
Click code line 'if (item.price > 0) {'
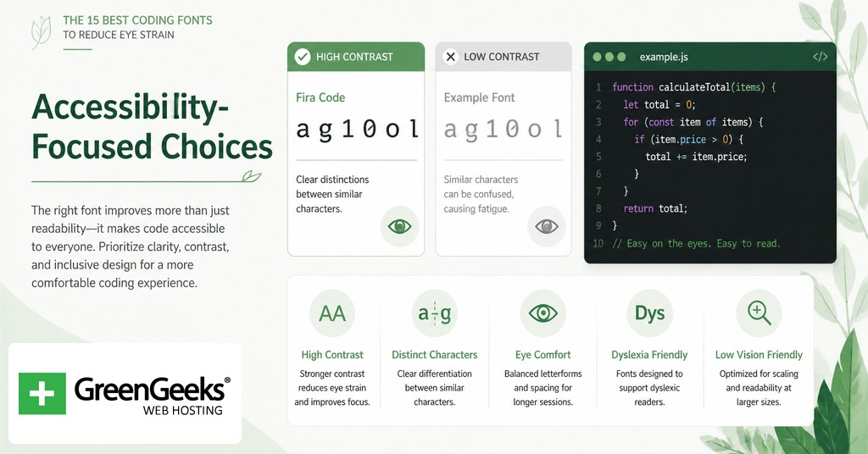point(688,140)
